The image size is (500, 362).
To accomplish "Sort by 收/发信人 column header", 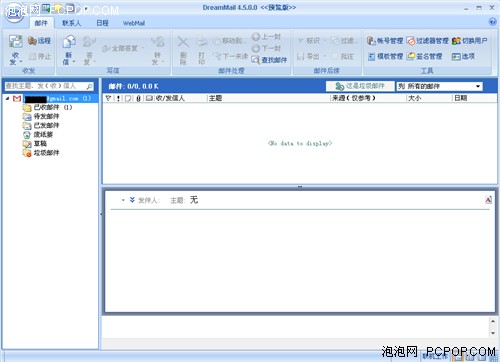I will [180, 98].
